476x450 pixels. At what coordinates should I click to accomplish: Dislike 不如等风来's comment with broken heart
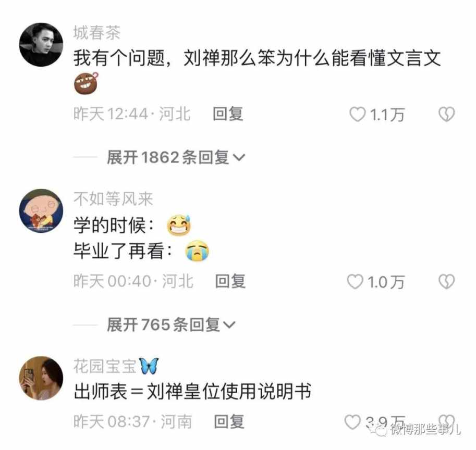point(447,282)
